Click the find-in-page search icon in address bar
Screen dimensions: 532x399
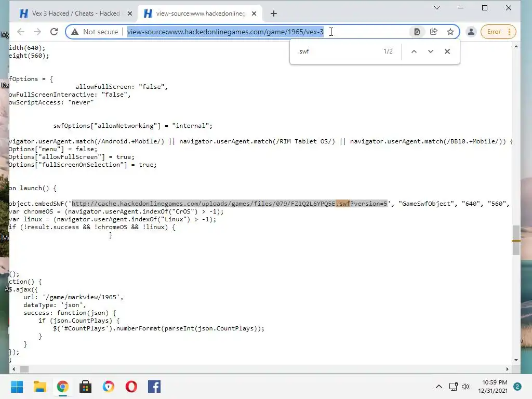tap(417, 32)
